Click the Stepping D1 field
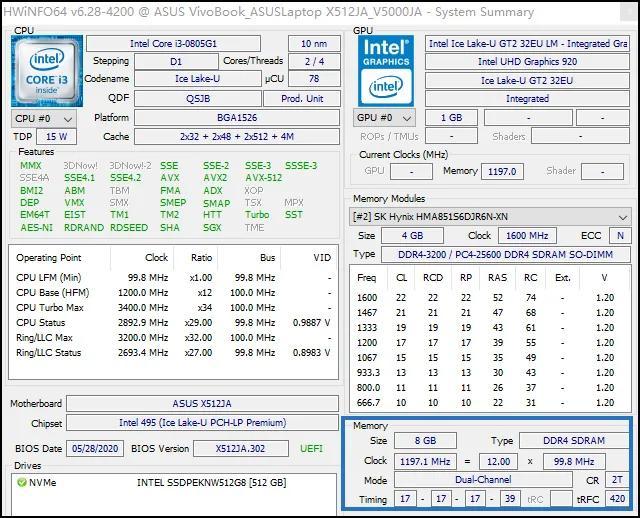This screenshot has height=518, width=640. pyautogui.click(x=176, y=62)
